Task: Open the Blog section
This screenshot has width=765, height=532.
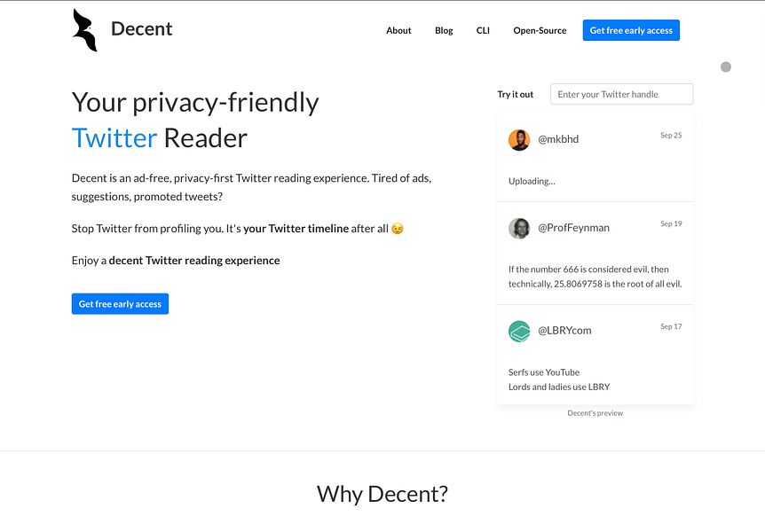Action: (x=444, y=30)
